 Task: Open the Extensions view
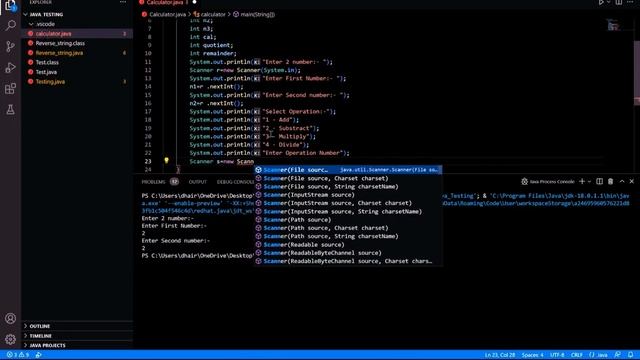[x=10, y=89]
